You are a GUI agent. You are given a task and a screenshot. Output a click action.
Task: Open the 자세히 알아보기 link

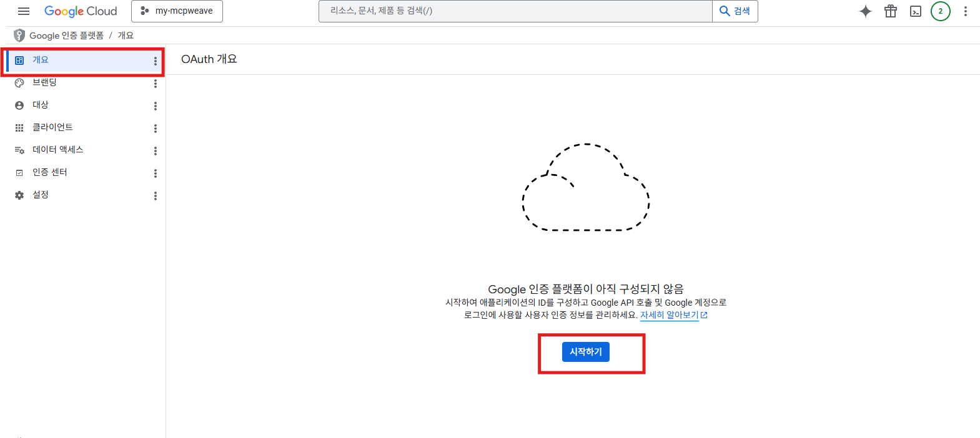point(674,315)
